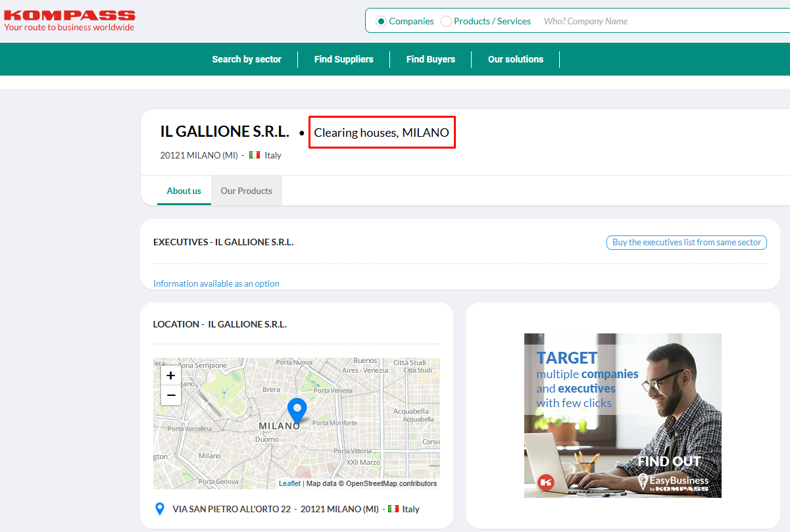Open the Kompass logo homepage
The image size is (790, 532).
click(x=69, y=20)
